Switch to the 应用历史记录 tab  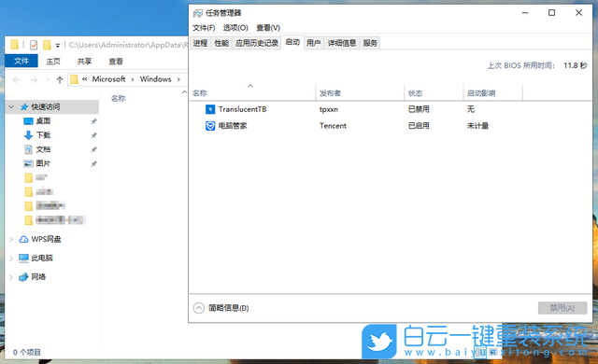257,43
